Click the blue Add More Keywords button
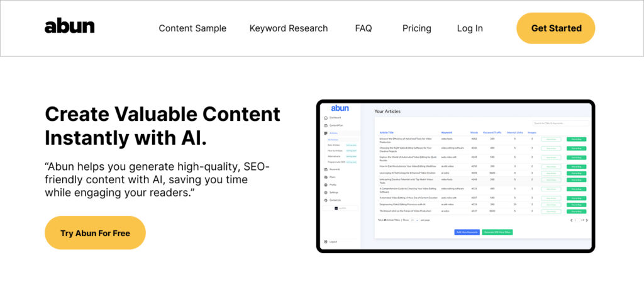This screenshot has width=644, height=306. tap(467, 232)
